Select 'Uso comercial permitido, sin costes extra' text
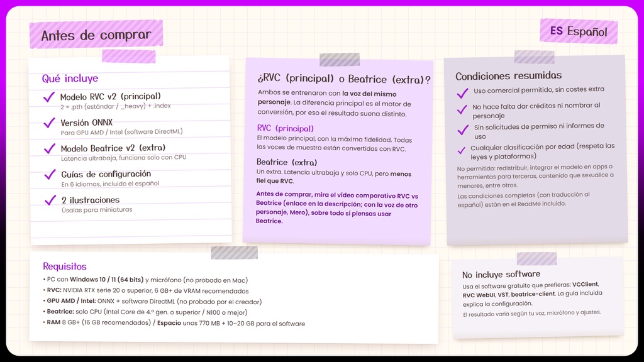 539,90
